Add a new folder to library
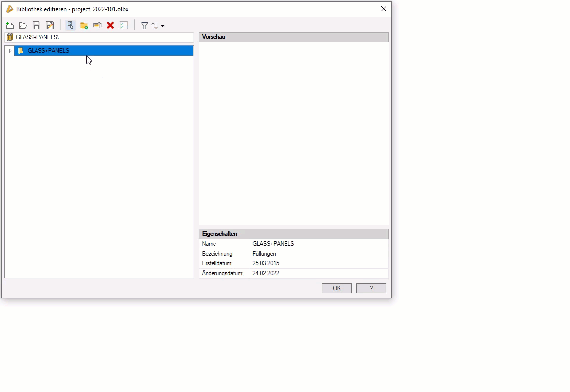 coord(84,25)
